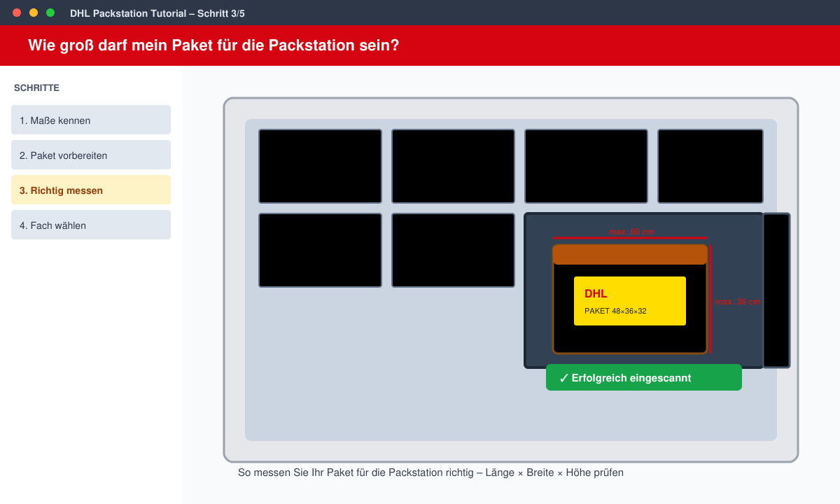Select step 2. Paket vorbereiten

coord(91,155)
